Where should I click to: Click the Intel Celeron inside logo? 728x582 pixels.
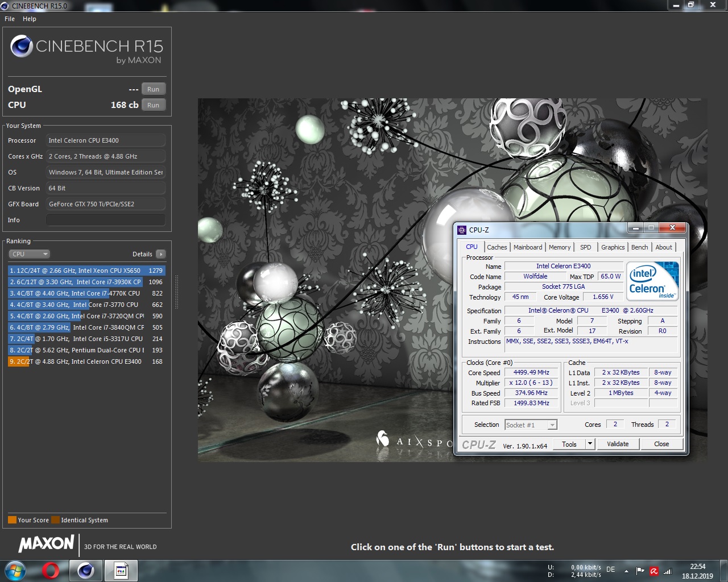coord(652,280)
